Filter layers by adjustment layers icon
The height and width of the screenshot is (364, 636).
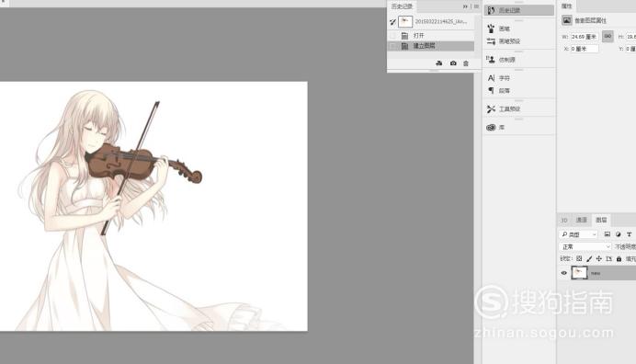pos(619,234)
